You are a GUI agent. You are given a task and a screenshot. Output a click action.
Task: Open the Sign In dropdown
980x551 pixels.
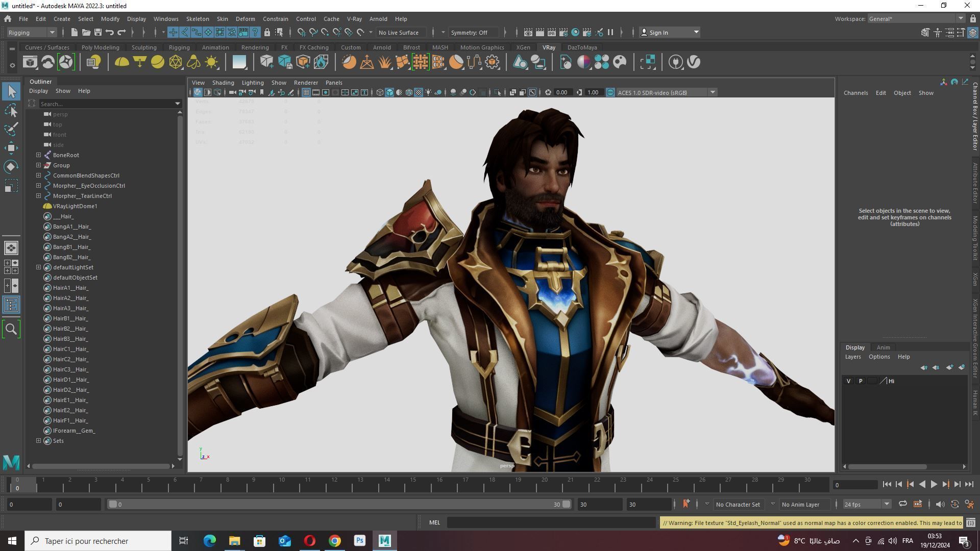[670, 32]
